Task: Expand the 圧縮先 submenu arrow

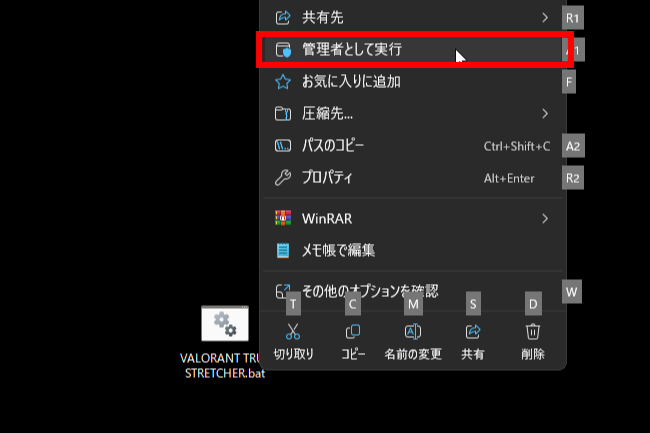Action: (x=545, y=114)
